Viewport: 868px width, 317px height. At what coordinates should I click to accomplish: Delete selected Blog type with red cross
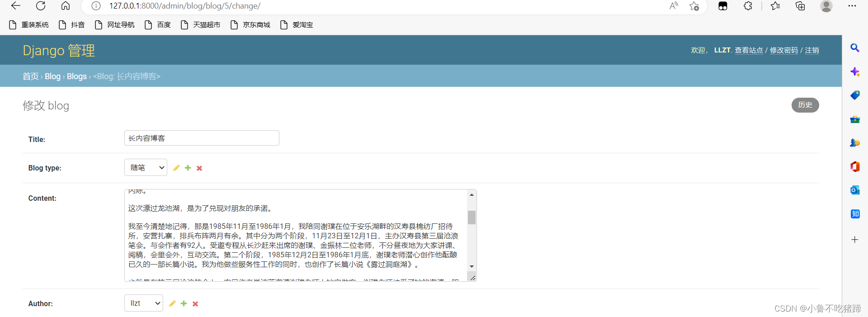point(199,168)
